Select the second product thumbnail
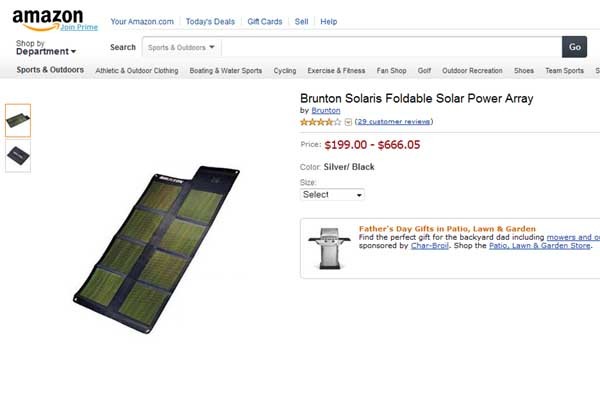The width and height of the screenshot is (600, 400). point(18,155)
